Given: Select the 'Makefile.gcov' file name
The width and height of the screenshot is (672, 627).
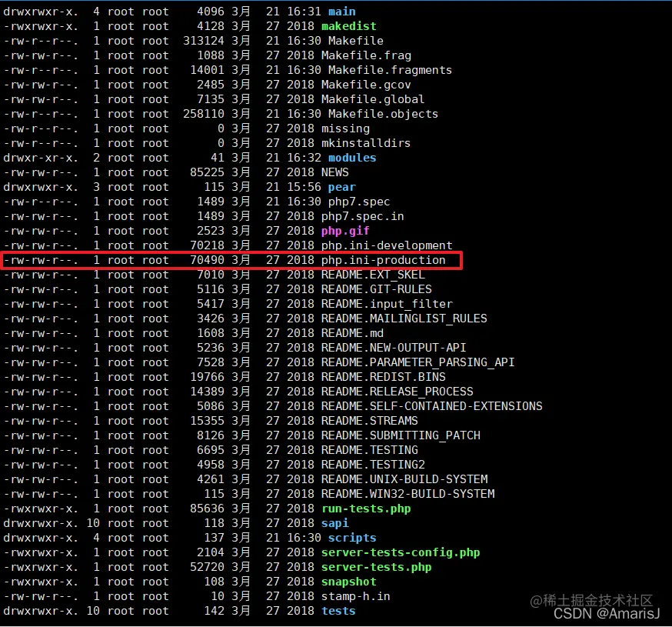Looking at the screenshot, I should pos(366,85).
